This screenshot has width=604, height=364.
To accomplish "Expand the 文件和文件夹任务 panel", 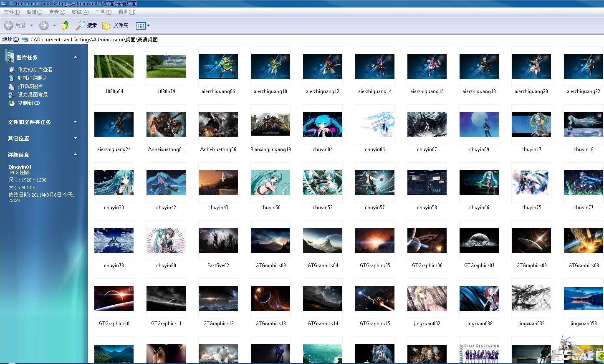I will (x=76, y=122).
